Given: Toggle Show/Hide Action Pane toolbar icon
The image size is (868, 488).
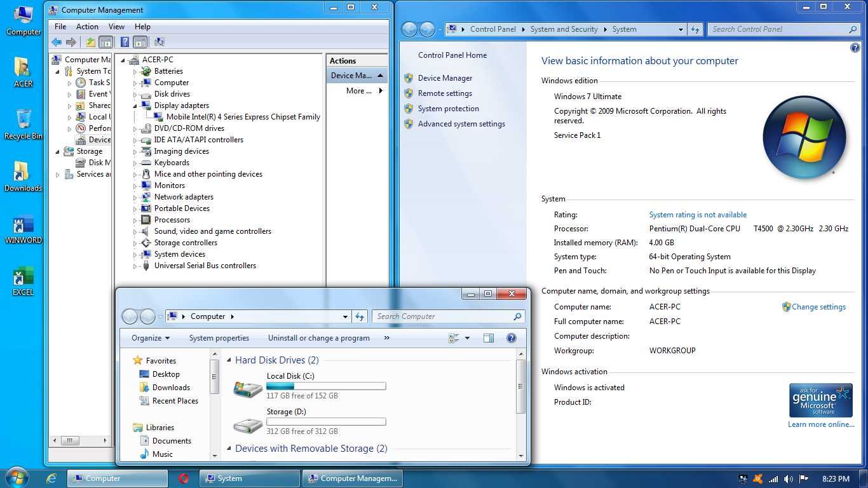Looking at the screenshot, I should click(140, 42).
